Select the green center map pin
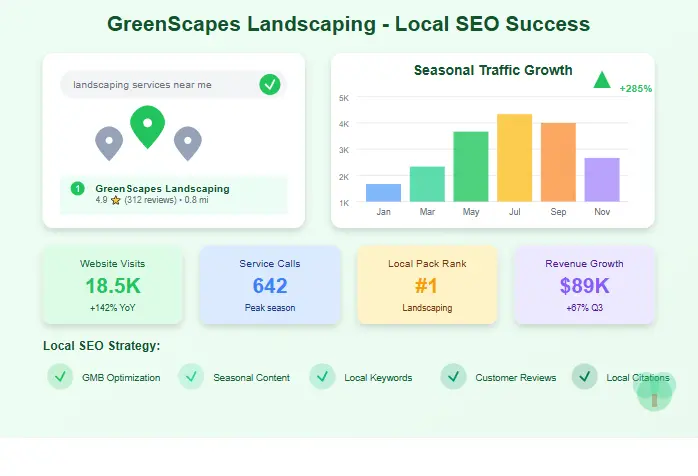Image resolution: width=698 pixels, height=476 pixels. (147, 125)
